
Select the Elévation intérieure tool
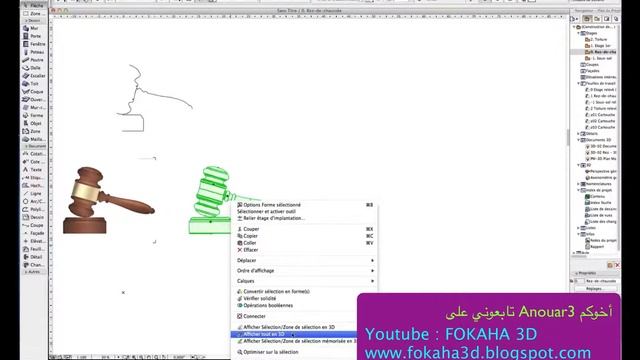pyautogui.click(x=34, y=241)
